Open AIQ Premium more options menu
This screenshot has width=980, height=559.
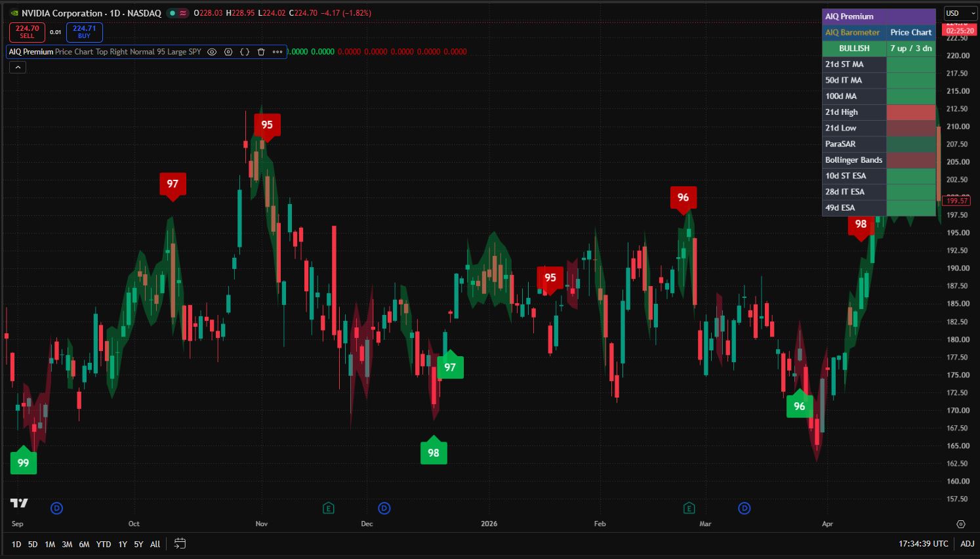(x=277, y=52)
